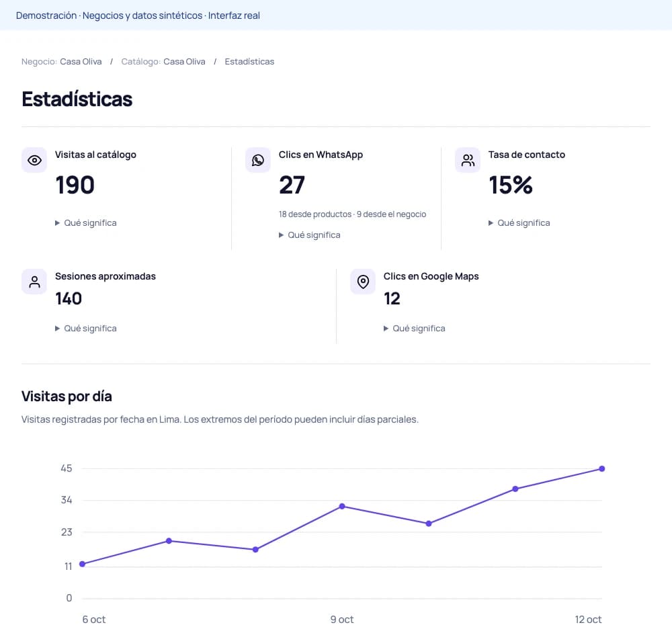The width and height of the screenshot is (672, 625).
Task: Click the '45' y-axis label
Action: tap(67, 468)
